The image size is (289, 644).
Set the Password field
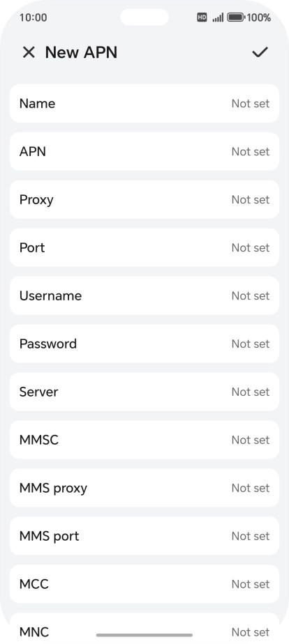(x=144, y=344)
